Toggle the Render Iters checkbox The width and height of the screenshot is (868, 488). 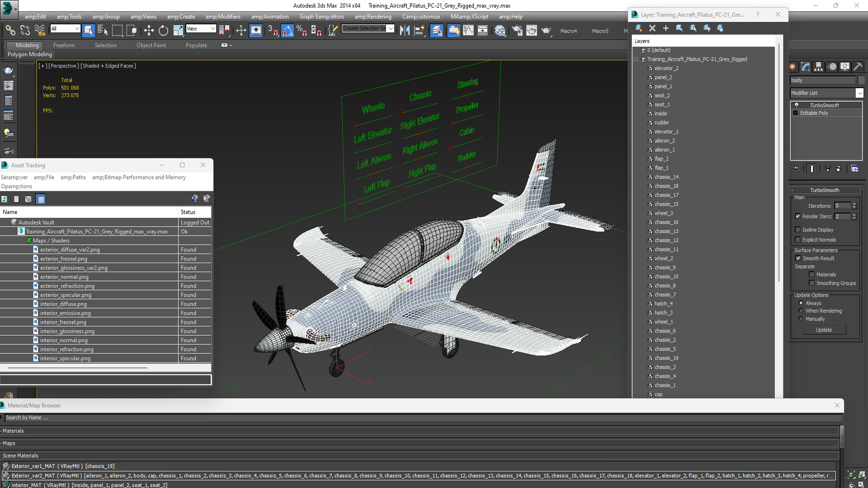coord(798,216)
